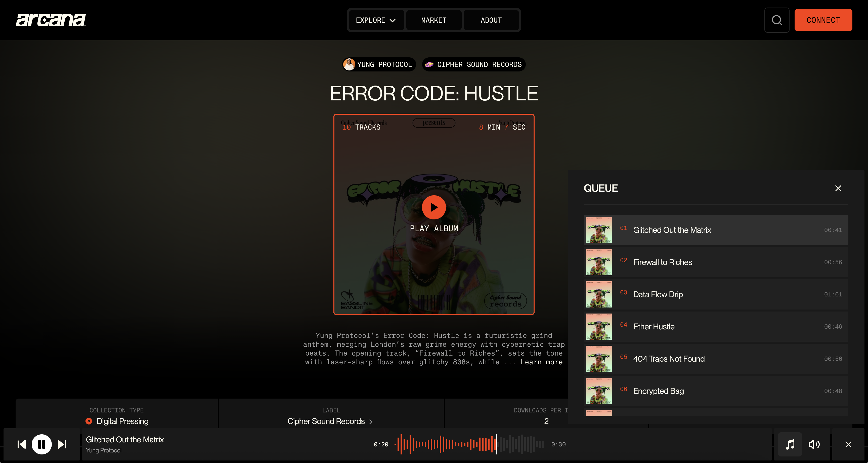This screenshot has width=868, height=463.
Task: Expand the album description with Learn more
Action: coord(541,362)
